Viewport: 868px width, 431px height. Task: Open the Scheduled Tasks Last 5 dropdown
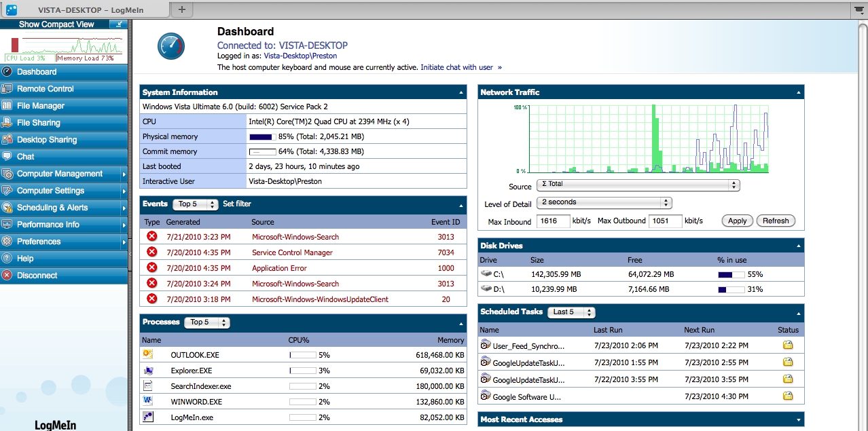[571, 312]
